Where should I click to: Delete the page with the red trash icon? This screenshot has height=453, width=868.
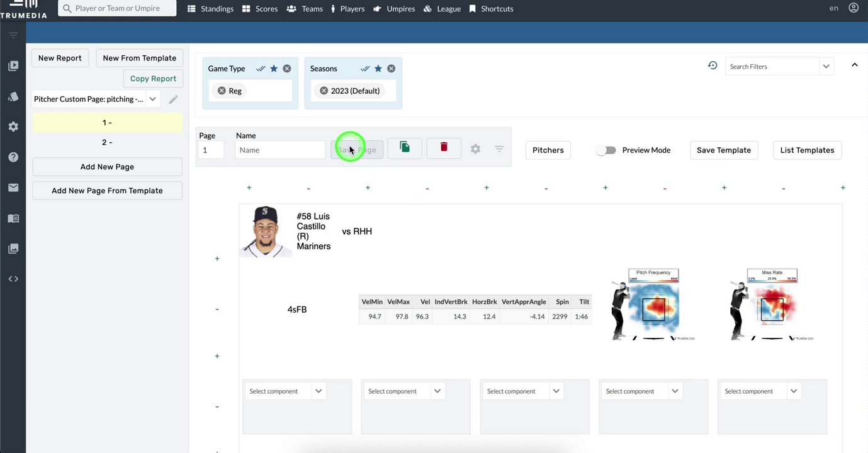click(x=444, y=148)
